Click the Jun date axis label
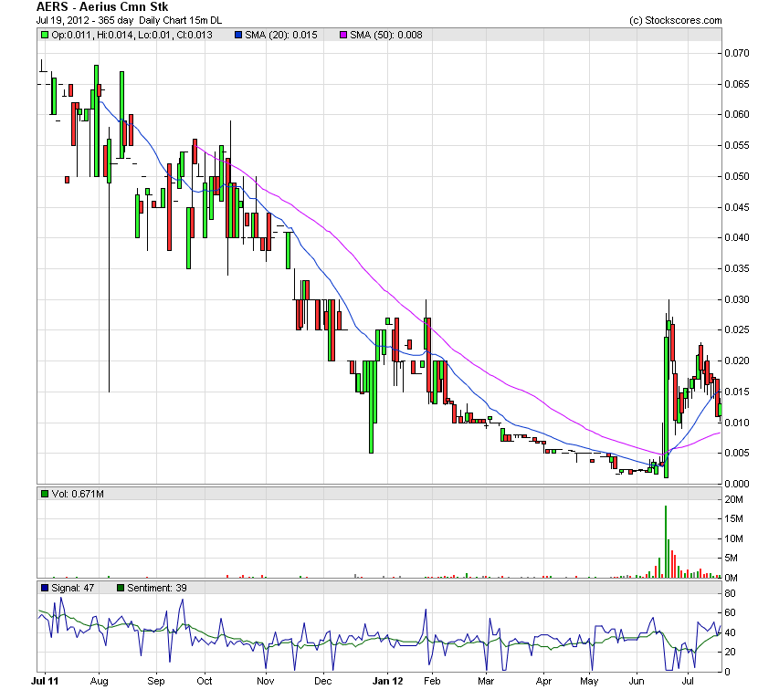This screenshot has height=700, width=758. pyautogui.click(x=637, y=681)
